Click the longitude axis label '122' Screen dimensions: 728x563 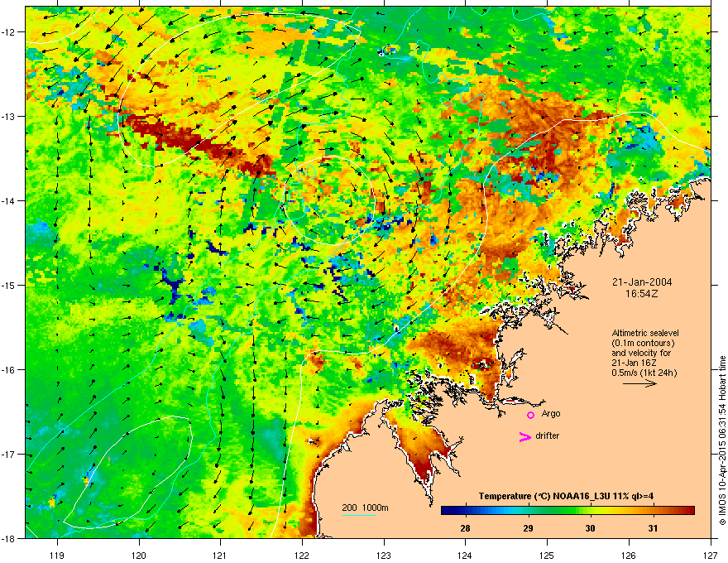(302, 555)
